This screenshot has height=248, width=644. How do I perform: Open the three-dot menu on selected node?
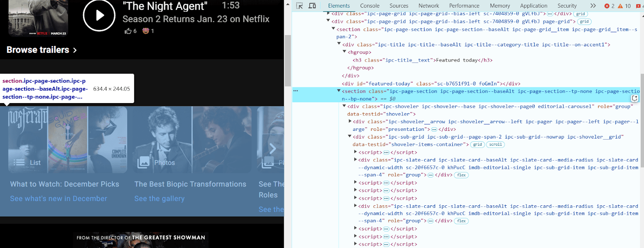pos(296,91)
